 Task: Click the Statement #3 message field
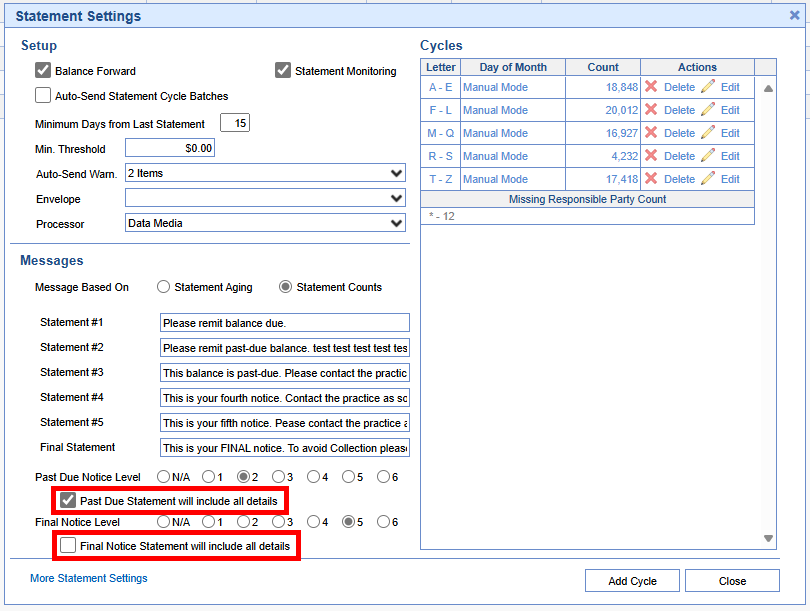tap(285, 372)
